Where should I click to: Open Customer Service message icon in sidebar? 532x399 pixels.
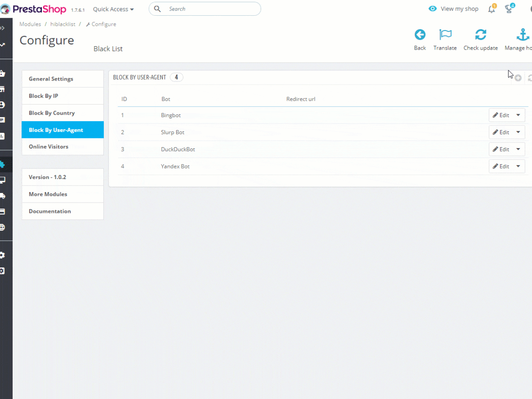point(2,120)
